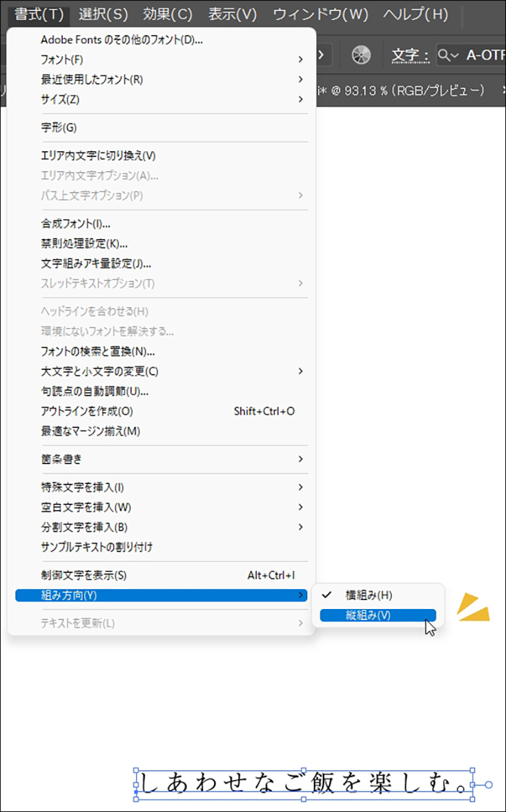
Task: Toggle 制御文字を表示(S) hidden characters
Action: click(84, 576)
